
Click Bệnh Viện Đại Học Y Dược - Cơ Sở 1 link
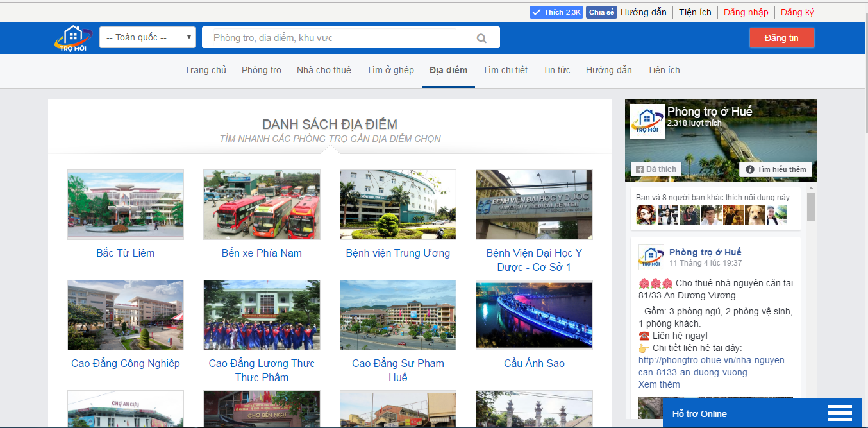[534, 260]
